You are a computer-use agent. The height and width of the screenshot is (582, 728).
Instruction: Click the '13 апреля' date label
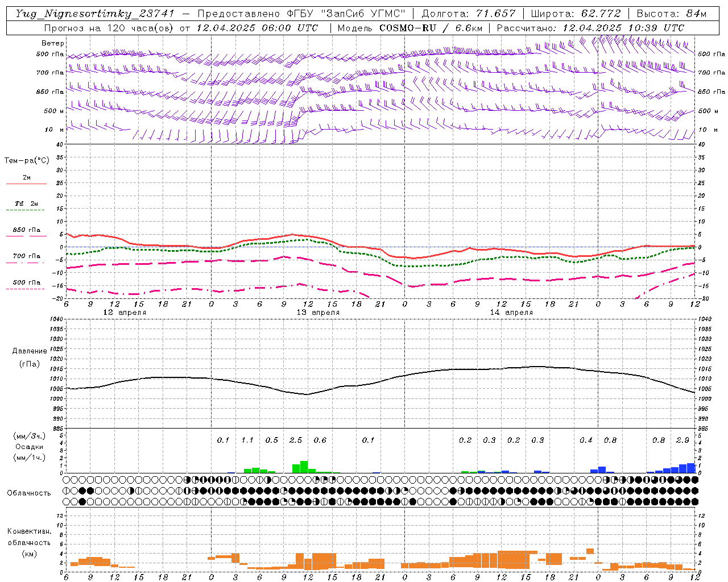pyautogui.click(x=318, y=313)
